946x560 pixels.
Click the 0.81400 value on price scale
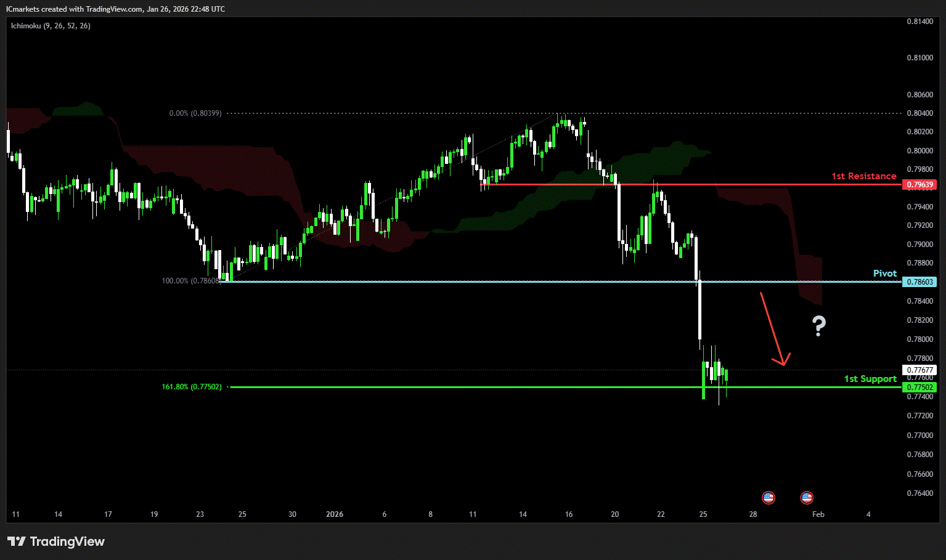pos(919,22)
